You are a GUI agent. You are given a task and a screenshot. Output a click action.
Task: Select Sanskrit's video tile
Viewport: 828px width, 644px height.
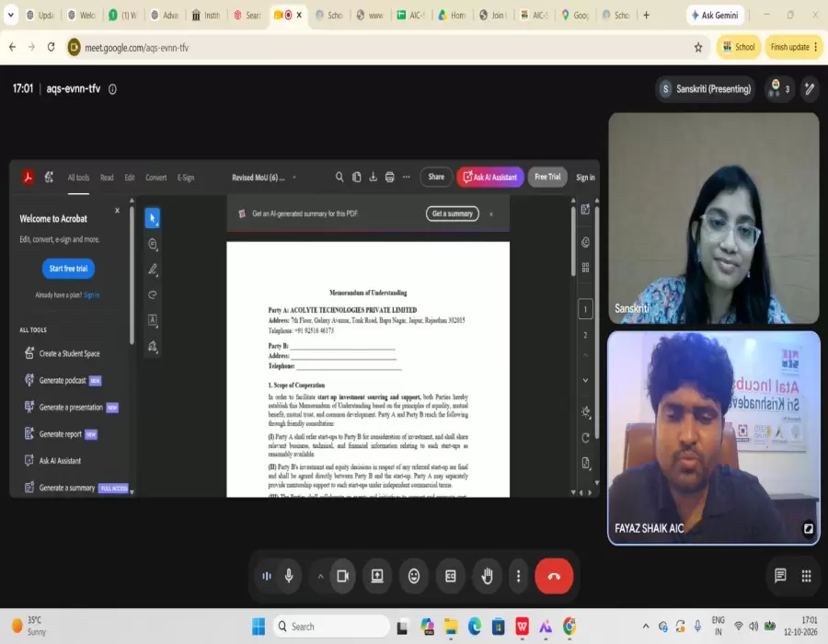(x=713, y=217)
